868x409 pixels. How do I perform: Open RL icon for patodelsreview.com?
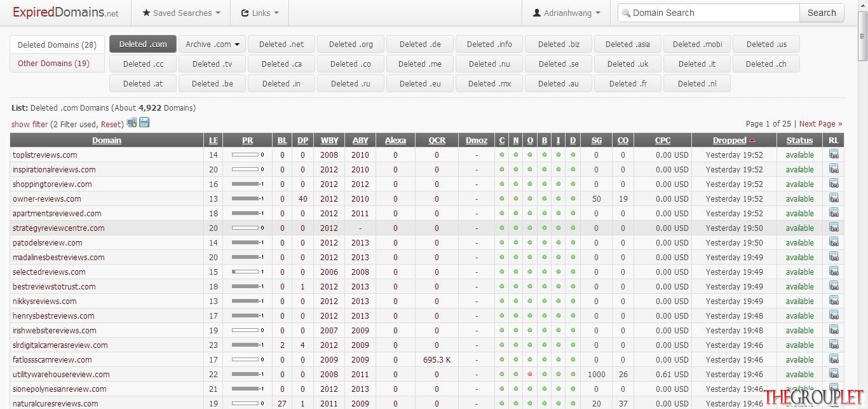coord(834,242)
